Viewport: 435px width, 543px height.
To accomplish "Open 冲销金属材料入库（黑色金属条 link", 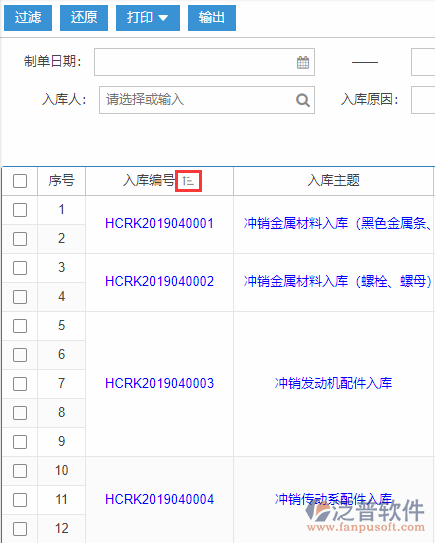I will [338, 224].
